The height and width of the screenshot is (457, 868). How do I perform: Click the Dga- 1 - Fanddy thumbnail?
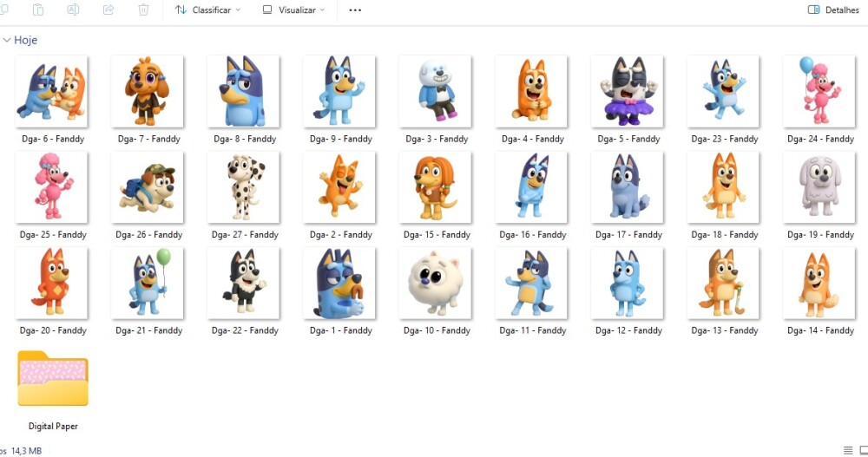point(339,283)
